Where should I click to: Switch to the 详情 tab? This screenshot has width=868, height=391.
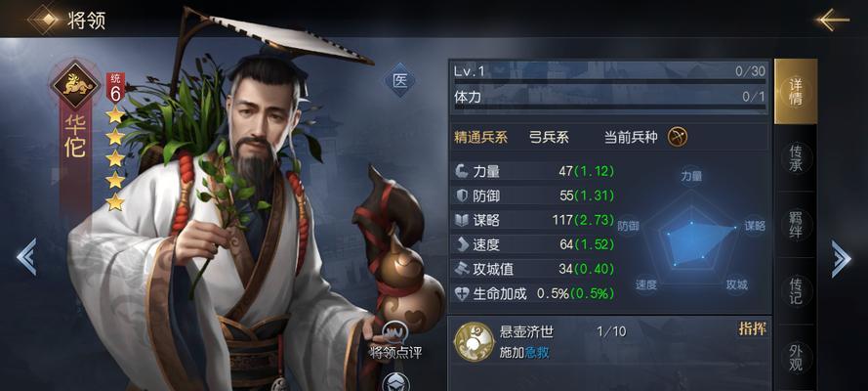[x=796, y=91]
